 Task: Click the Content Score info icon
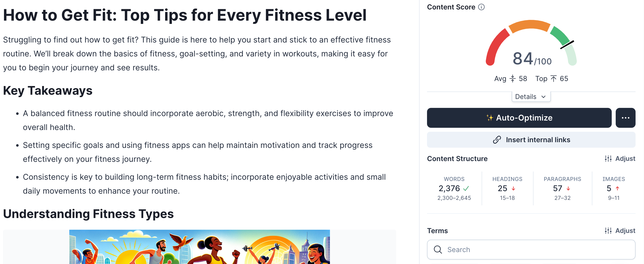481,7
